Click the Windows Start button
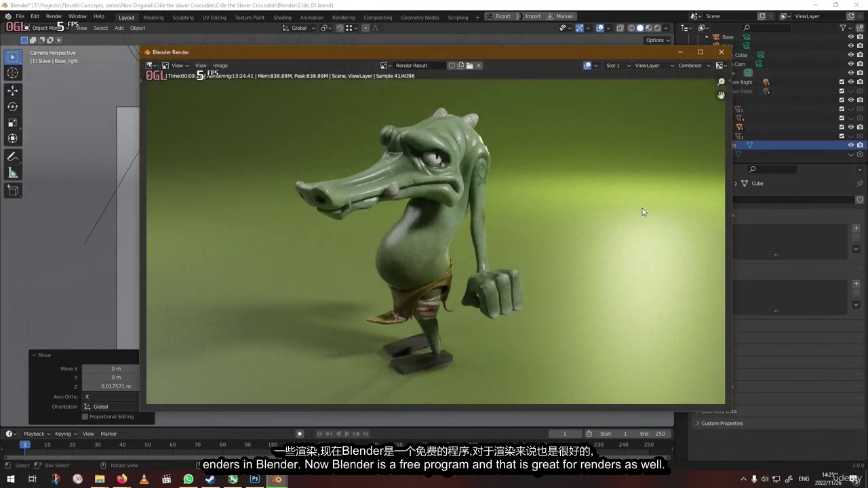The width and height of the screenshot is (868, 488). [10, 479]
